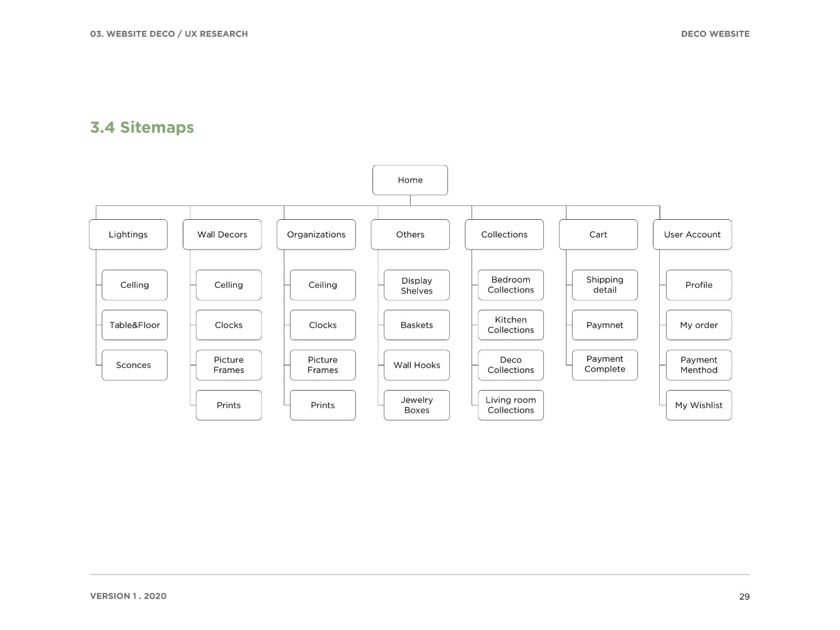Select the Sconces box

pyautogui.click(x=135, y=365)
